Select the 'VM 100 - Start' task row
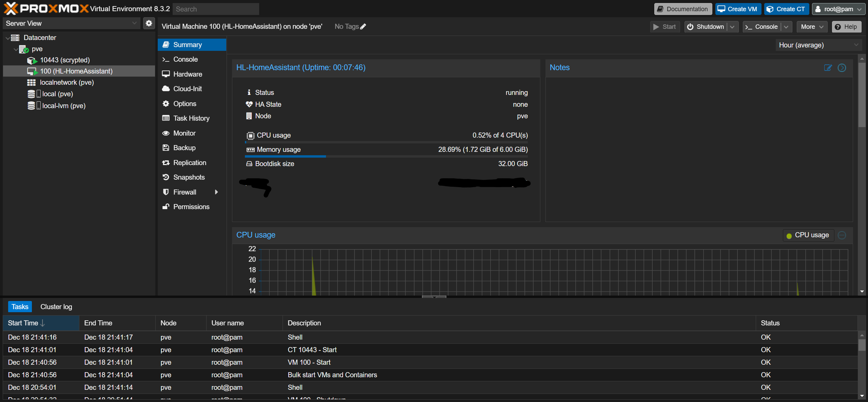 pyautogui.click(x=431, y=362)
